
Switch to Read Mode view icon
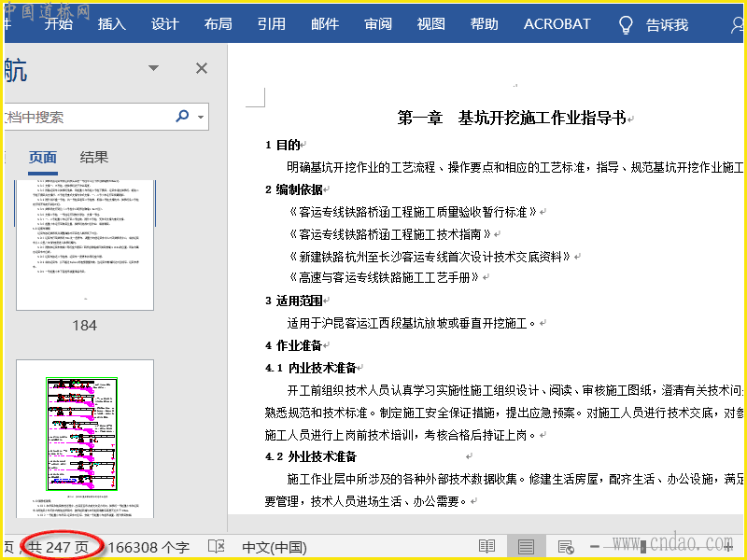coord(486,546)
